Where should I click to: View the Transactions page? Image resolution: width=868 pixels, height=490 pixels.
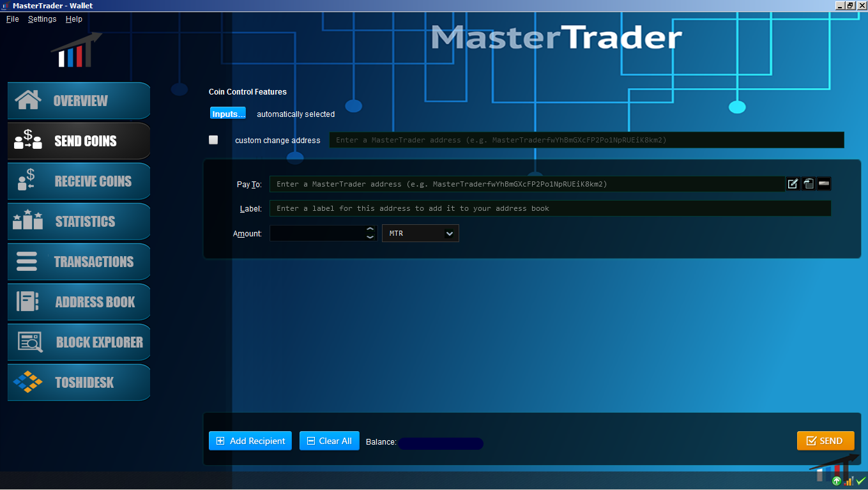(79, 261)
